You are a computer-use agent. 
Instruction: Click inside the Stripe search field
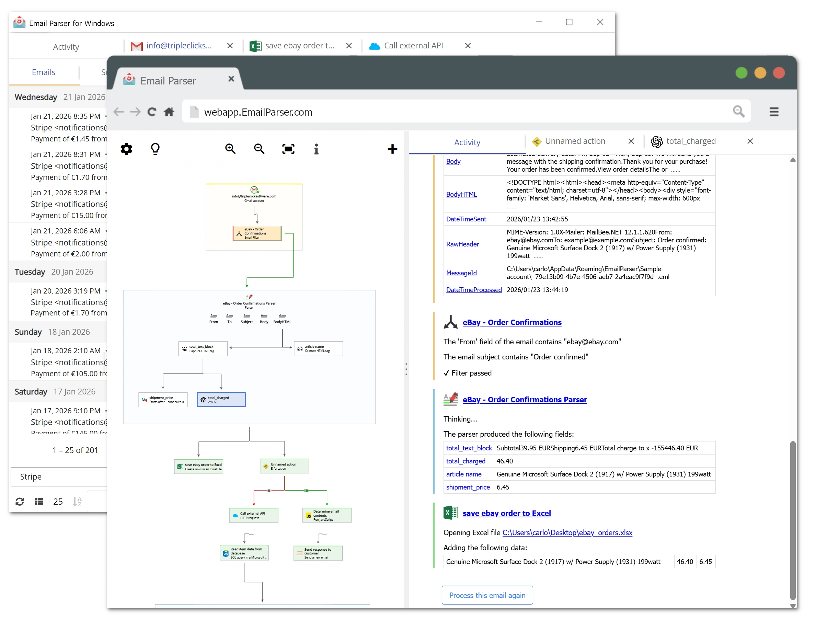[57, 476]
